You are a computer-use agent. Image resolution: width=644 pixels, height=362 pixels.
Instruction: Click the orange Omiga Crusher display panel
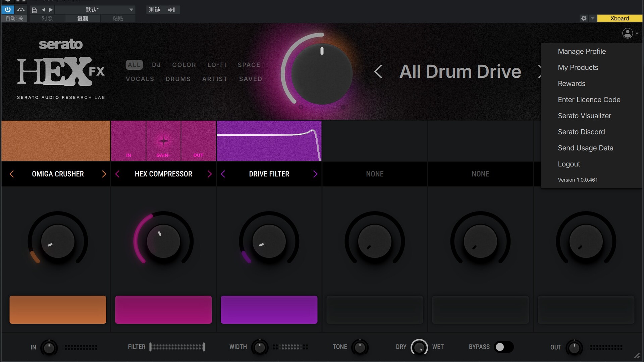[56, 141]
